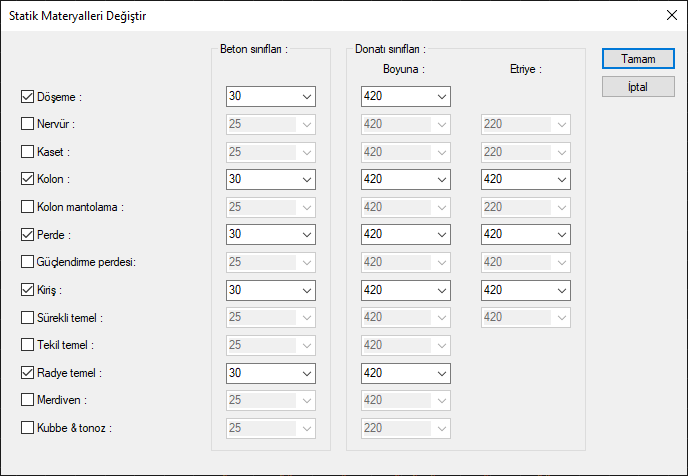Tick the Güçlendirme perdesi checkbox
This screenshot has height=476, width=688.
(28, 262)
